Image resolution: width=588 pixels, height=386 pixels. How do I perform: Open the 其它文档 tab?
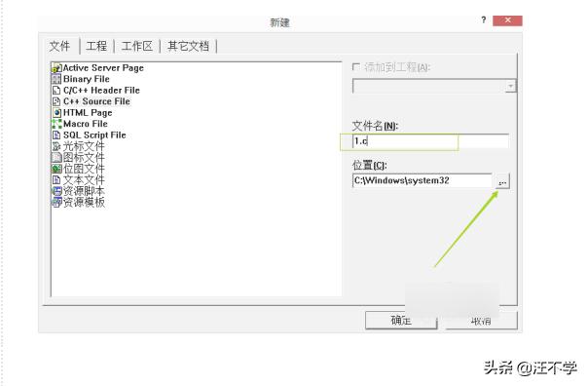(188, 46)
